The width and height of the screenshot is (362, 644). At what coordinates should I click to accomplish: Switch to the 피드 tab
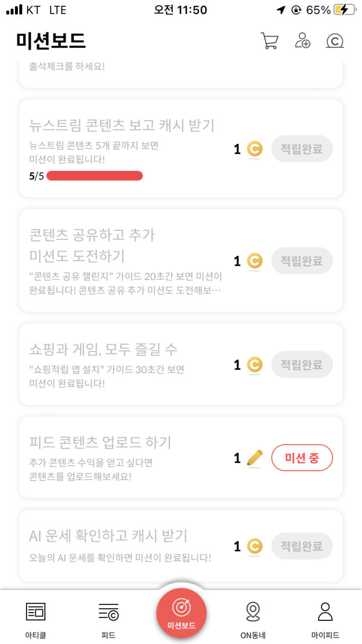tap(108, 619)
